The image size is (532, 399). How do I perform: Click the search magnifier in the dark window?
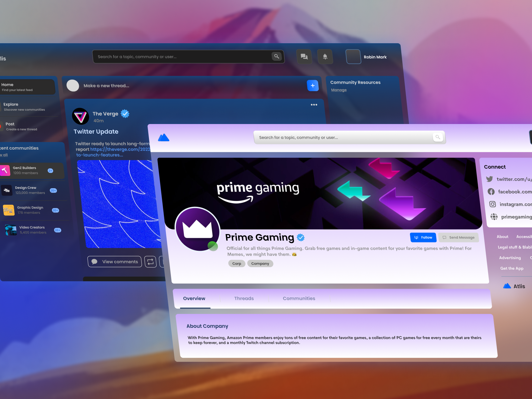tap(277, 57)
